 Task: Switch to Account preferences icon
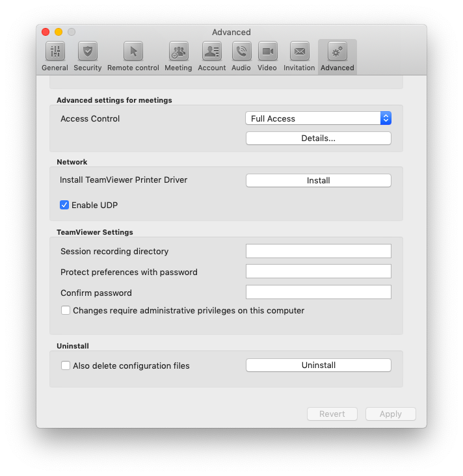[x=211, y=52]
